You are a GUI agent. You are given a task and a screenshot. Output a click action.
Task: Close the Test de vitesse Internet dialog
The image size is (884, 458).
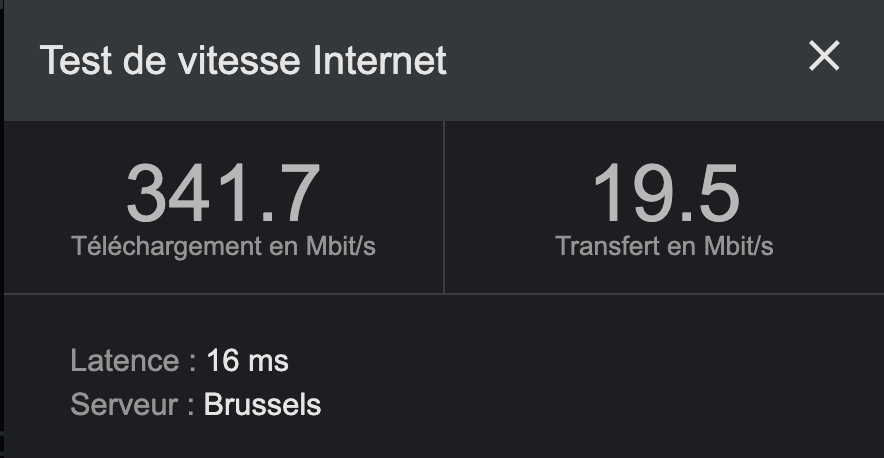tap(824, 57)
